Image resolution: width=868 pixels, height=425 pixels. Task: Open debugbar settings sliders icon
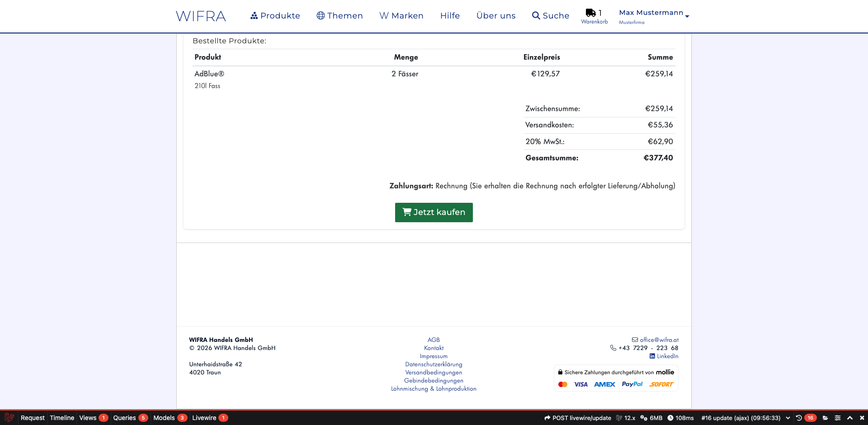[x=838, y=418]
